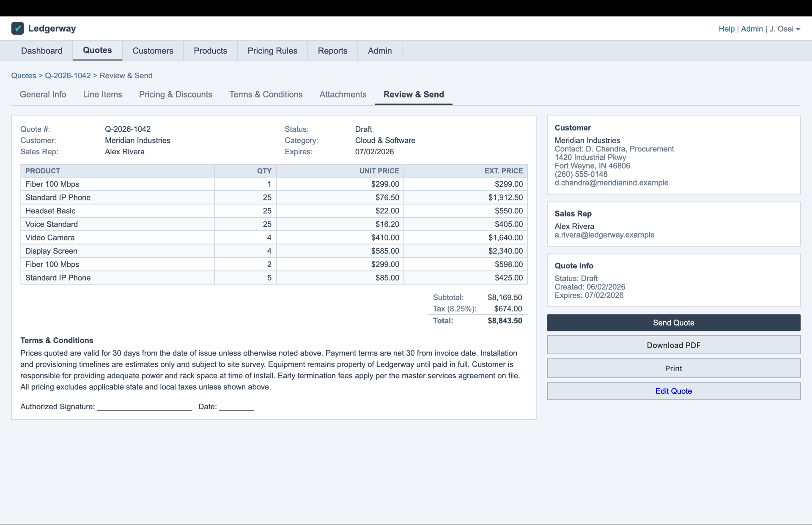The image size is (812, 525).
Task: Click the EXT. PRICE column header
Action: pos(466,171)
